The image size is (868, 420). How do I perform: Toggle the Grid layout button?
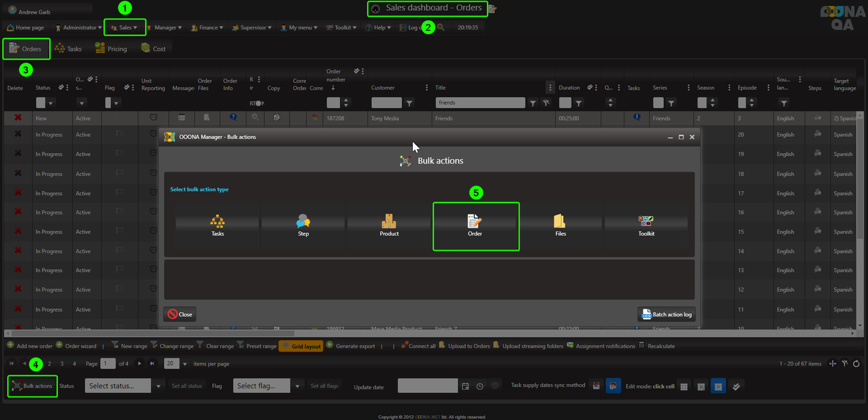(x=301, y=346)
